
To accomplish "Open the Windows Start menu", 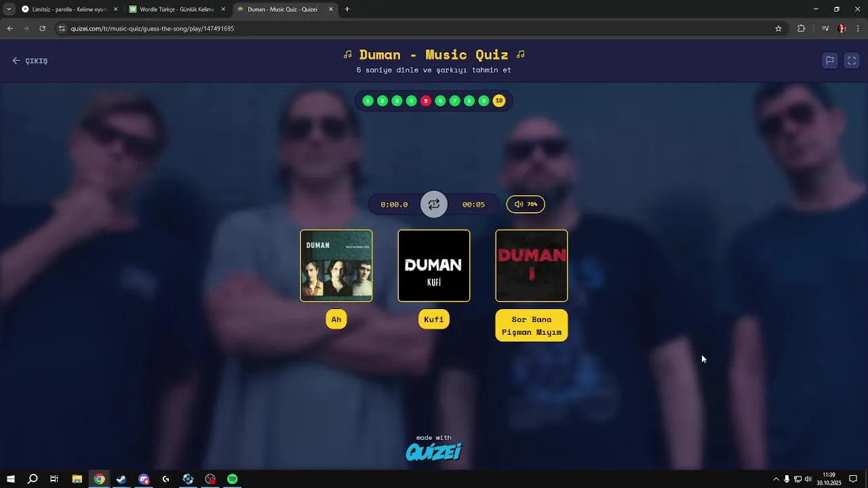I will (x=10, y=479).
